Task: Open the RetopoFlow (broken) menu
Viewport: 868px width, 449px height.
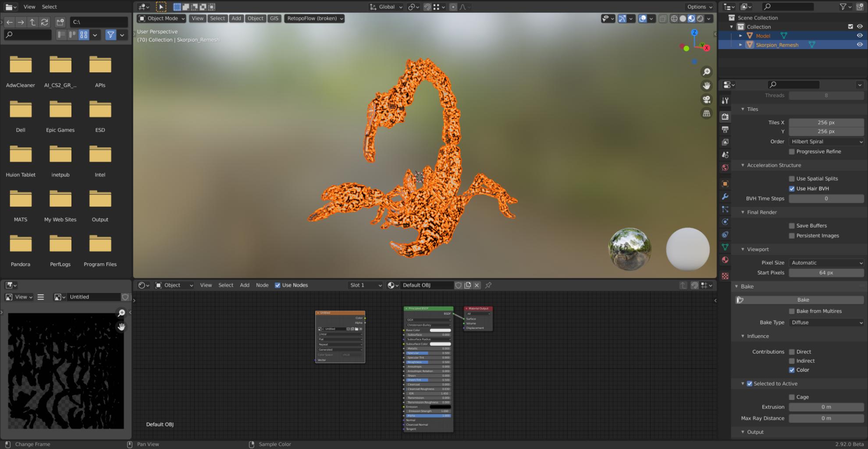Action: coord(314,18)
